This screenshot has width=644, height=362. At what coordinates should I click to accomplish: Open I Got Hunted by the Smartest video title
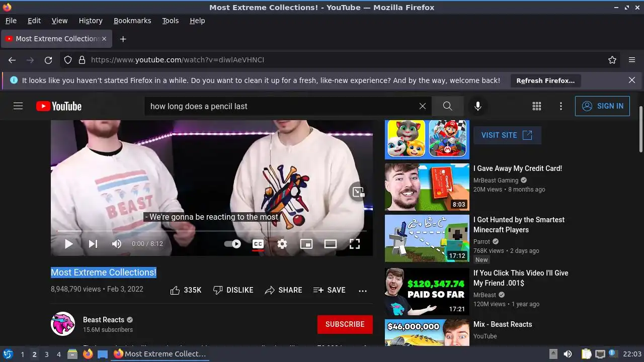(519, 225)
